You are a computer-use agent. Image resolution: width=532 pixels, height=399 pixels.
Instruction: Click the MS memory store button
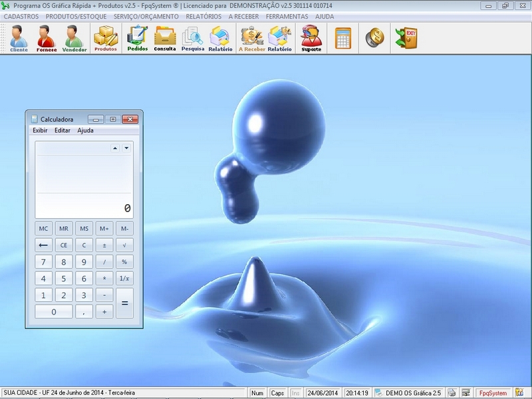coord(84,228)
